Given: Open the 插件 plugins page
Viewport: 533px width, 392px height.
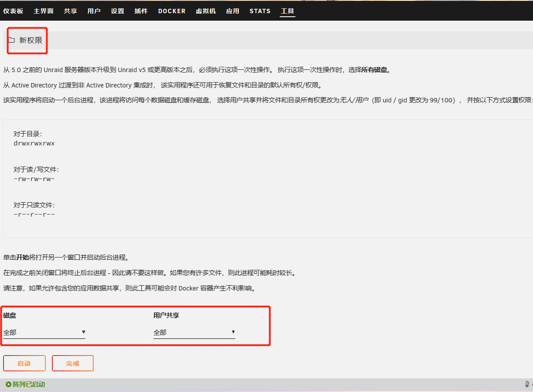Looking at the screenshot, I should pos(141,11).
